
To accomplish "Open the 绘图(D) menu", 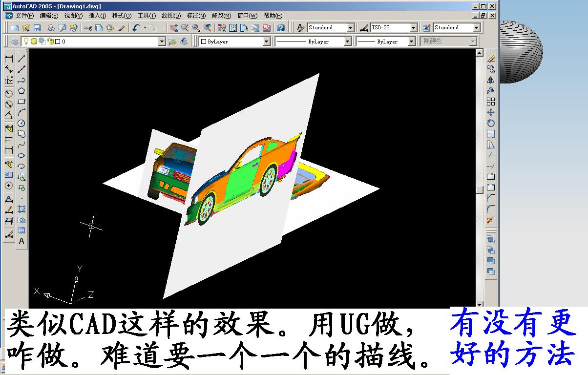I will [x=171, y=16].
